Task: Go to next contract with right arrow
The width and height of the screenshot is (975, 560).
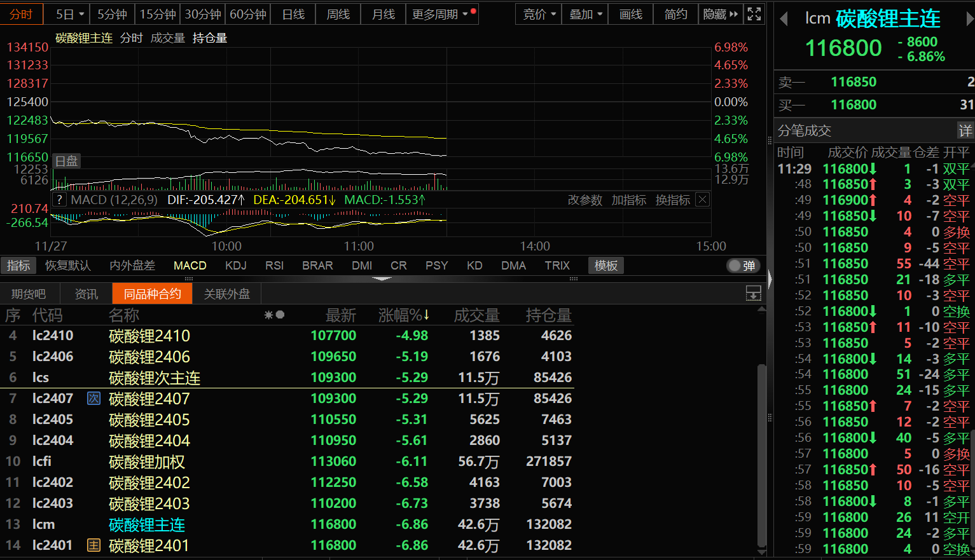Action: [970, 19]
